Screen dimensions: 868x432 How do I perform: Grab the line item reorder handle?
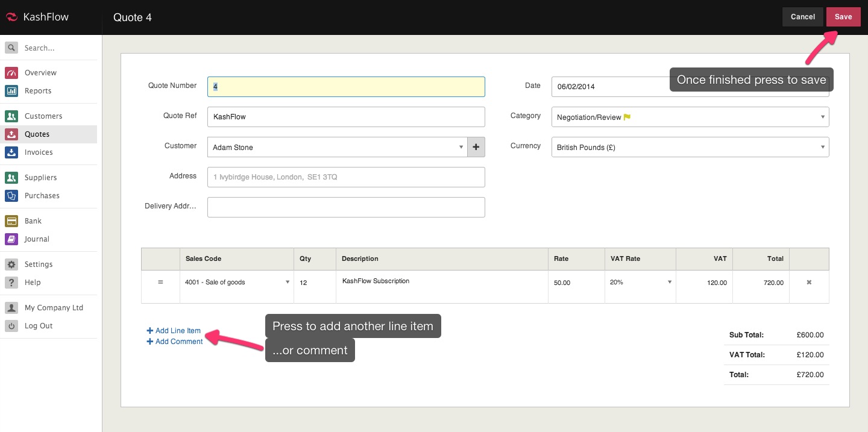(x=160, y=283)
